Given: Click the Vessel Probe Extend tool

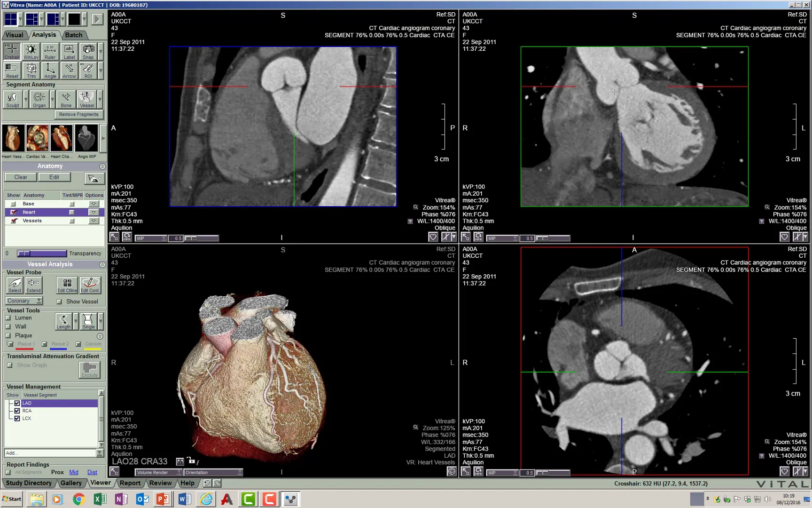Looking at the screenshot, I should click(33, 285).
